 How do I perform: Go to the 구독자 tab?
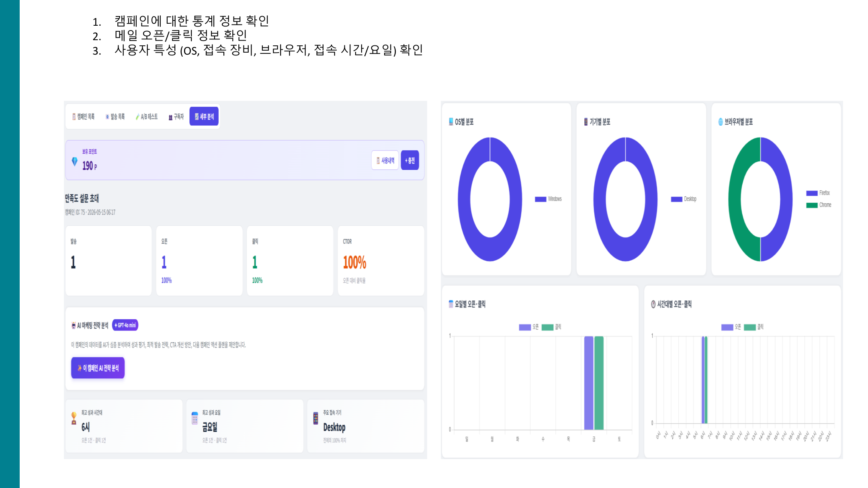pyautogui.click(x=176, y=117)
